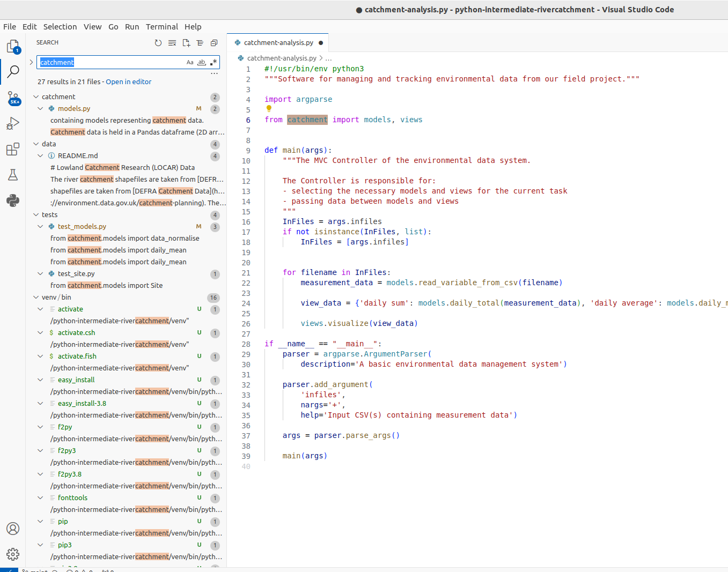Open the Accounts menu icon
Viewport: 728px width, 572px height.
13,529
